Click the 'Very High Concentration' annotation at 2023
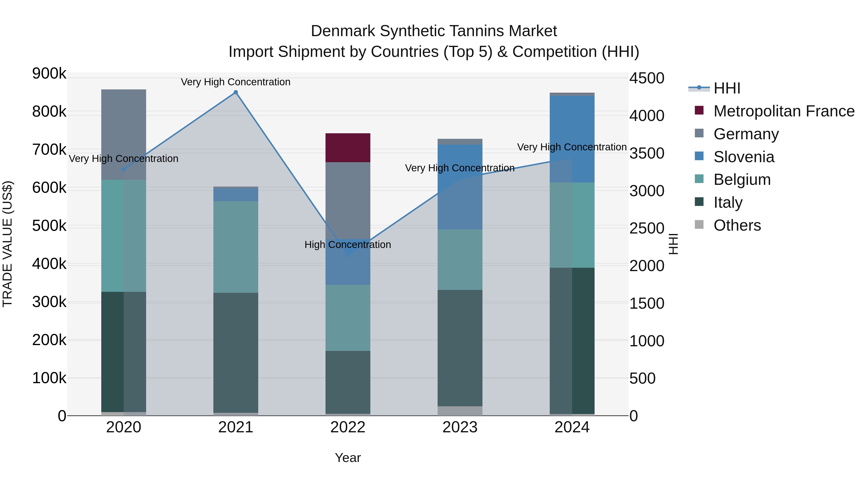Screen dimensions: 868x488 460,168
